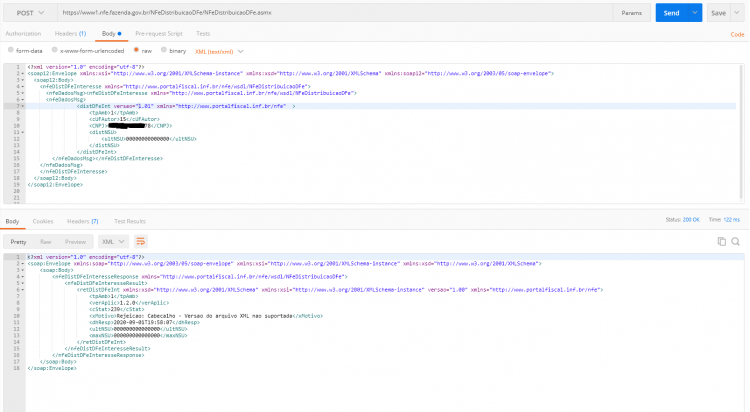
Task: Open the request Headers (1) tab
Action: coord(70,33)
